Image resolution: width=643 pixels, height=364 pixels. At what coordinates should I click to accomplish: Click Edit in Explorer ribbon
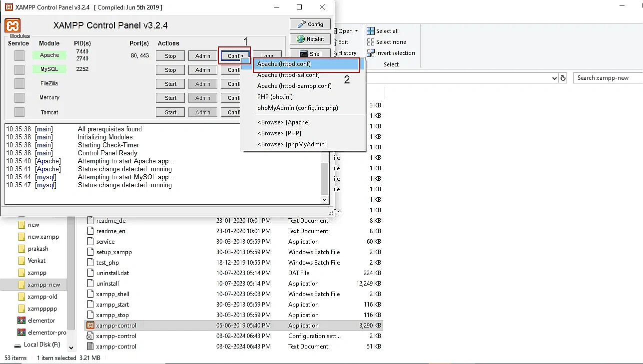343,42
